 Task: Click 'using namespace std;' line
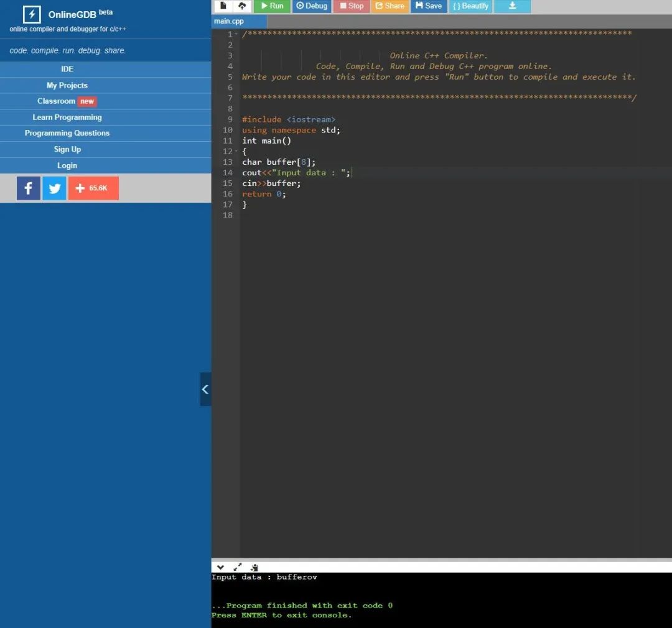[x=291, y=130]
